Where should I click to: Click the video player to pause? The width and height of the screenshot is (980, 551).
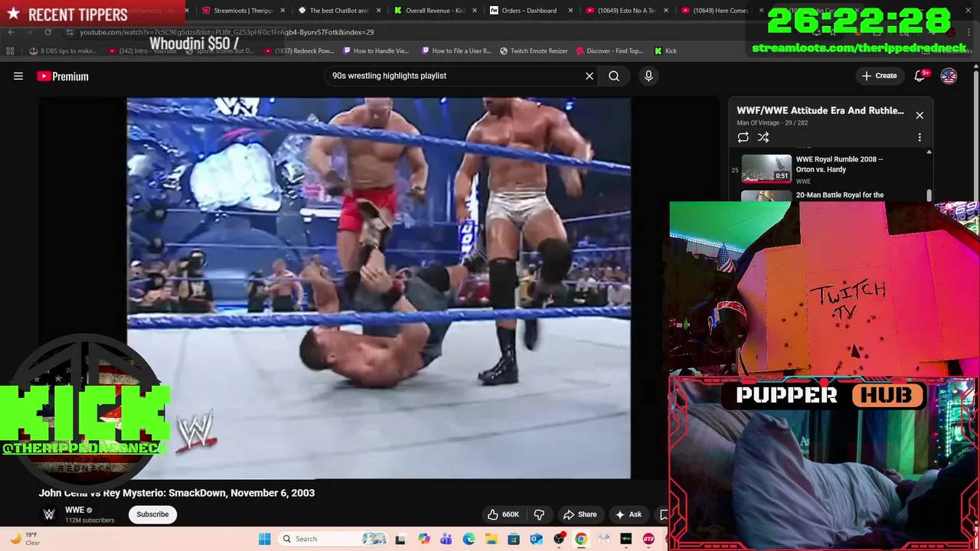378,288
